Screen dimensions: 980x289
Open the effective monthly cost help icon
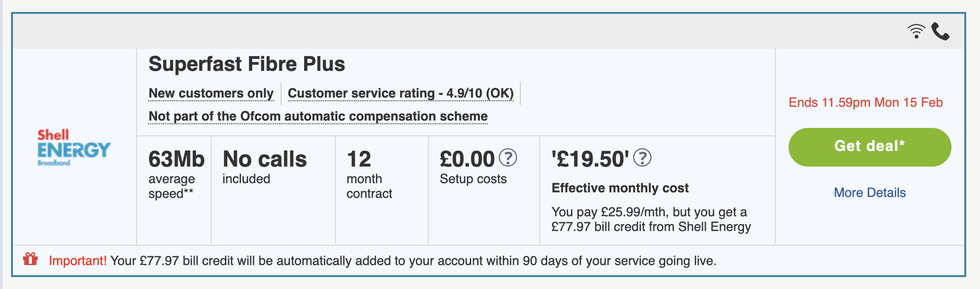tap(642, 158)
